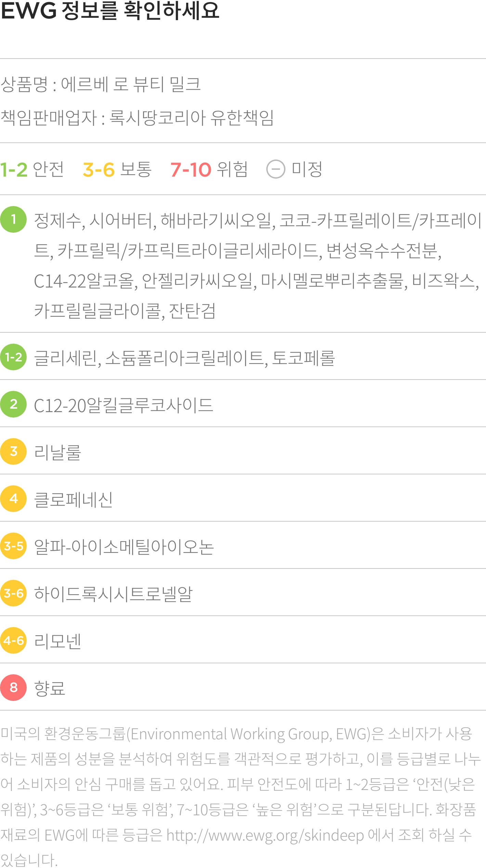Click the 상품명 에르베 로 뷰티 밀크 line

pyautogui.click(x=101, y=84)
